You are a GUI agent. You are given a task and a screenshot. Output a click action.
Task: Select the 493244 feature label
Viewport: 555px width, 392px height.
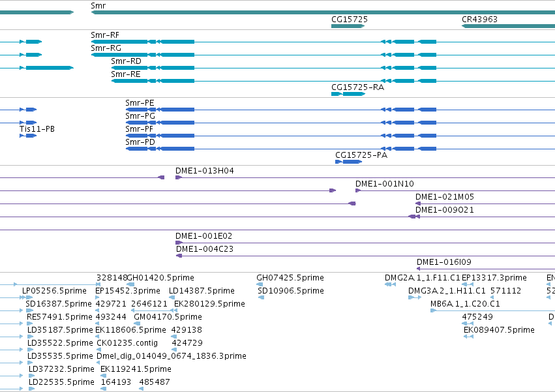[x=111, y=317]
